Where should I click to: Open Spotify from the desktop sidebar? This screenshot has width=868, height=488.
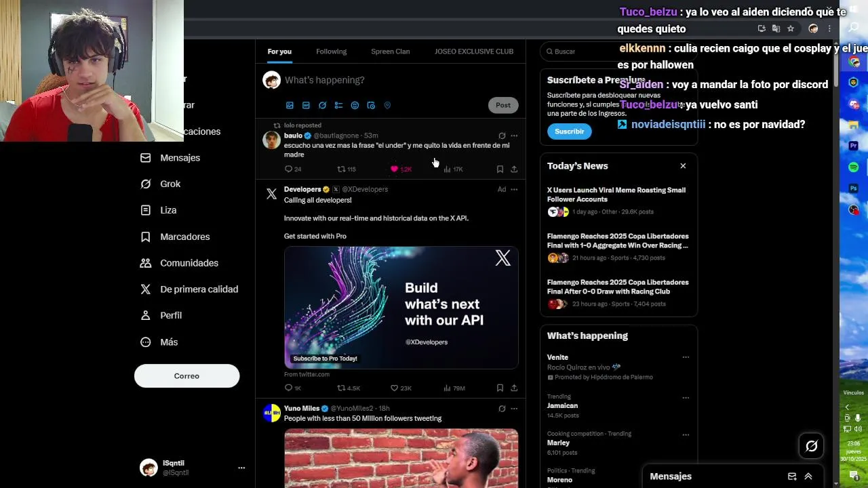(854, 167)
